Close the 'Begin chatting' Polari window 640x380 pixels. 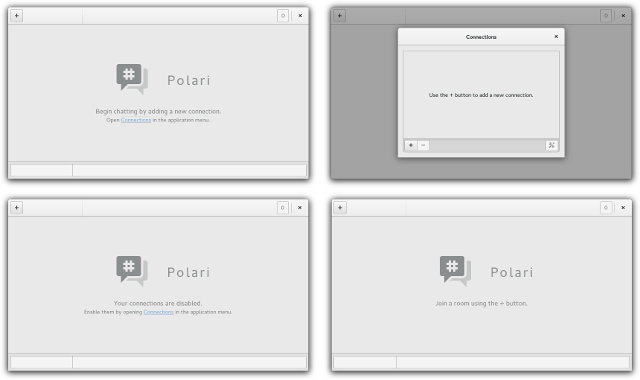pyautogui.click(x=300, y=16)
